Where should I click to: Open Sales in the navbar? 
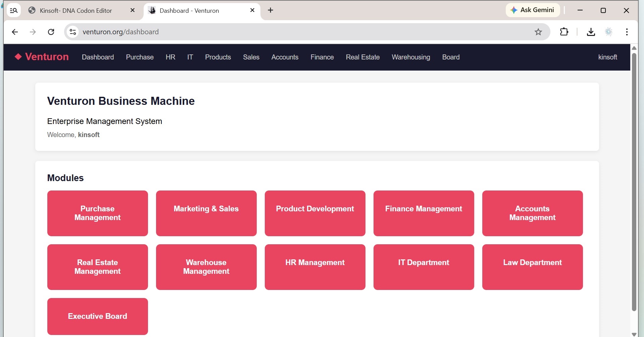[251, 57]
